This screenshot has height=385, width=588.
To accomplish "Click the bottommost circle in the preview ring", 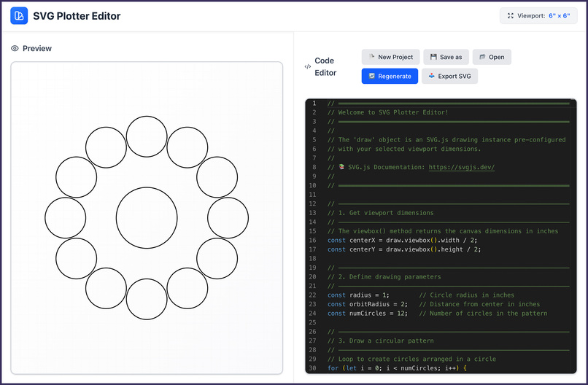I will [x=147, y=299].
